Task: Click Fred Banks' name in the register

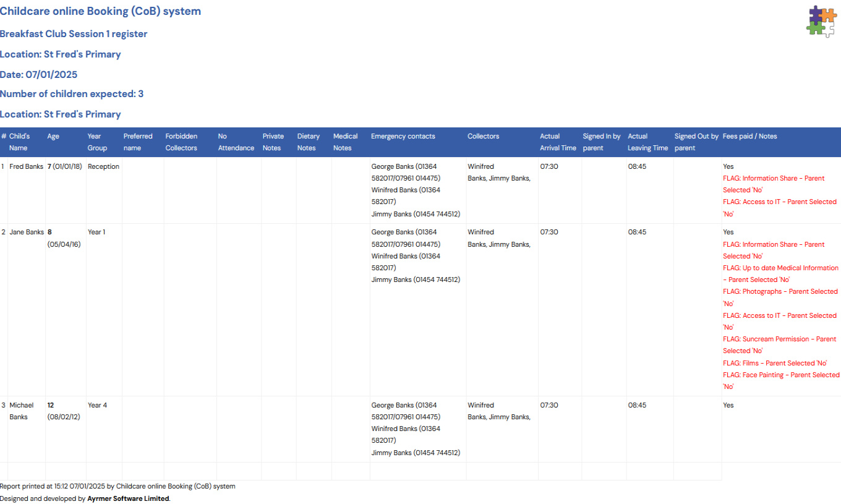Action: coord(26,167)
